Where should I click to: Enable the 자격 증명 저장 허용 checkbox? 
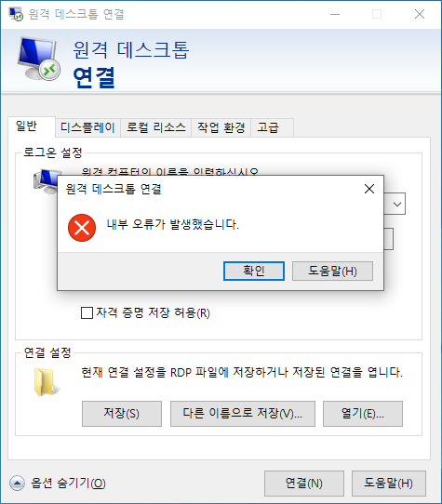[x=87, y=312]
